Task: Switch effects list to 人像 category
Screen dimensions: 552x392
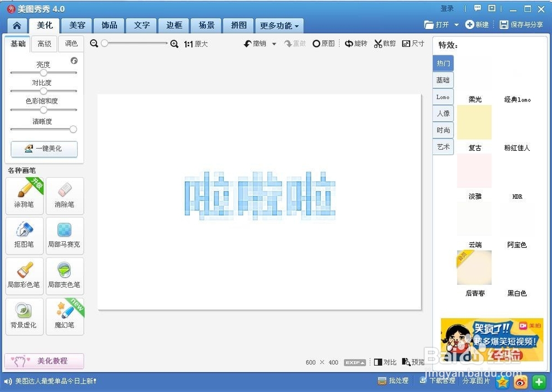Action: point(443,113)
